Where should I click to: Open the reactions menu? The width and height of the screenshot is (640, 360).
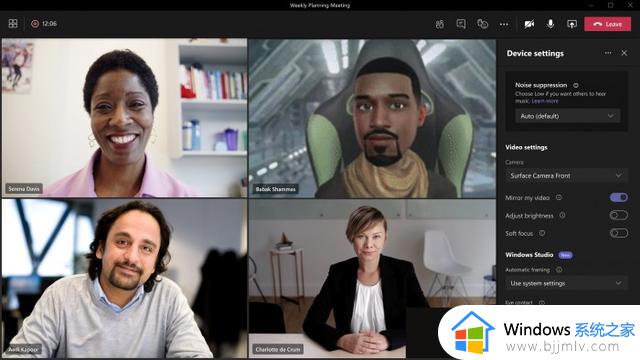(482, 24)
